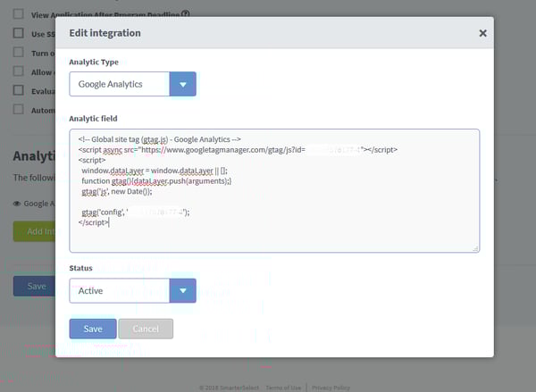Click the eye icon beside Google A...
This screenshot has width=536, height=392.
click(x=17, y=204)
